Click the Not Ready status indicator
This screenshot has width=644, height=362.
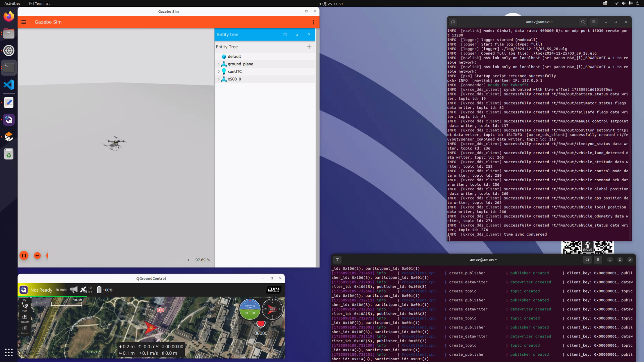coord(41,290)
